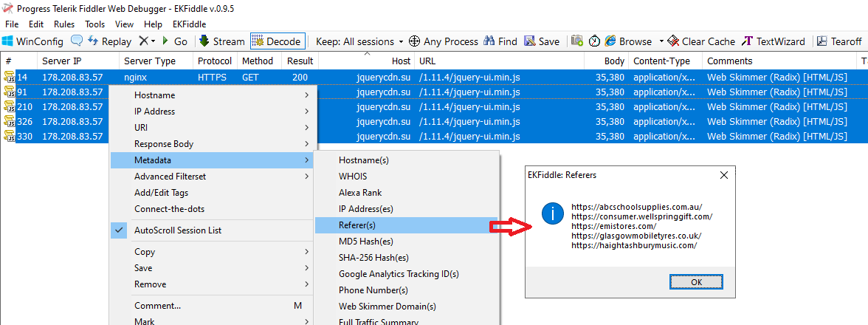
Task: Select Web Skimmer Domain(s) entry
Action: pyautogui.click(x=407, y=307)
